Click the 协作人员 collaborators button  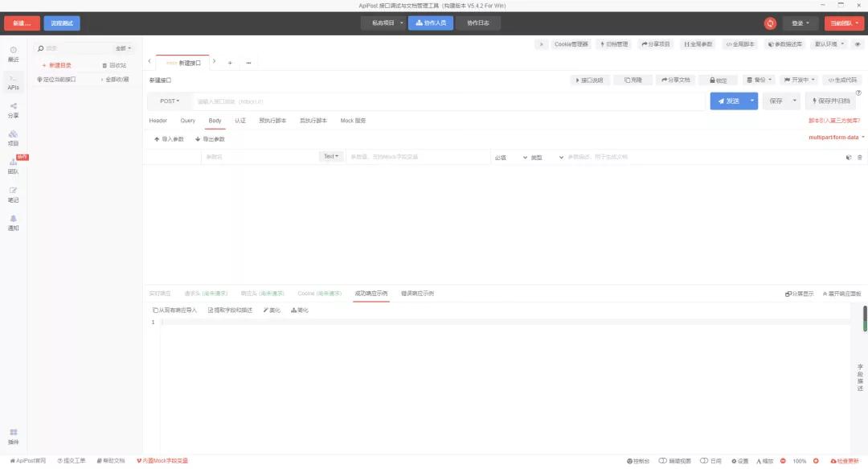coord(431,23)
